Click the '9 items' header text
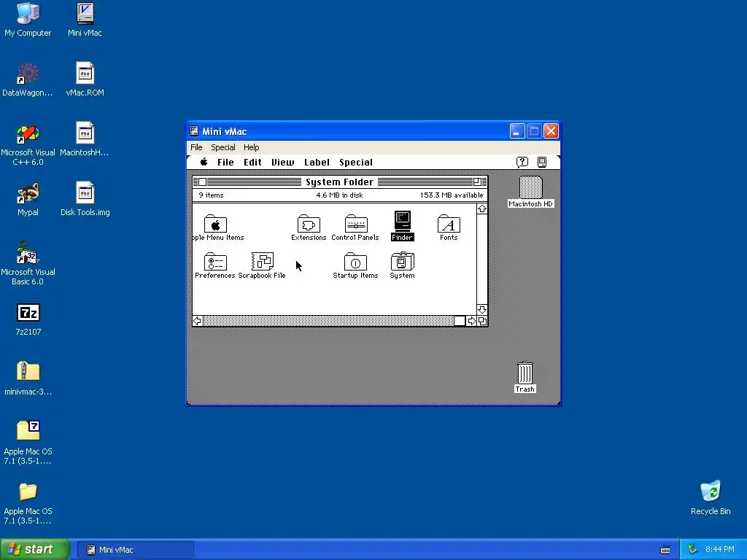Screen dimensions: 747x560 click(211, 195)
